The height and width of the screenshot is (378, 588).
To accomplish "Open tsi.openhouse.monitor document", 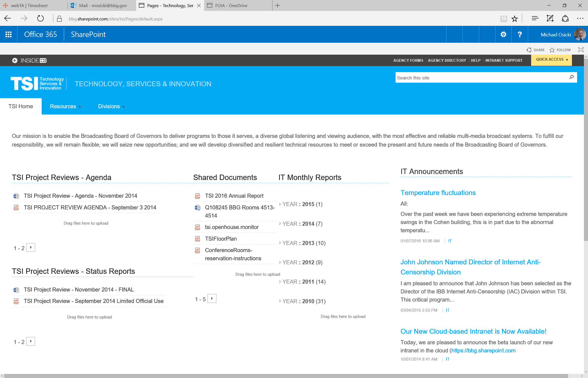I will point(232,227).
